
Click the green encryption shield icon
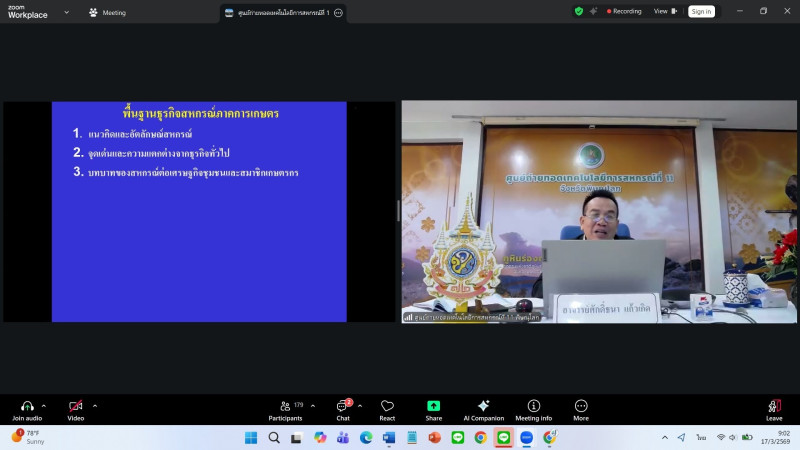tap(578, 12)
